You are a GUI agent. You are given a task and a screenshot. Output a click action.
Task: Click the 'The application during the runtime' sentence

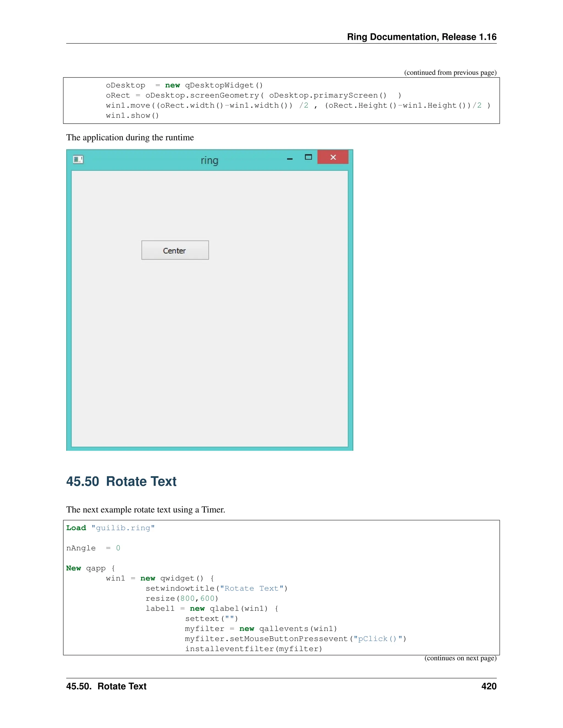coord(130,138)
